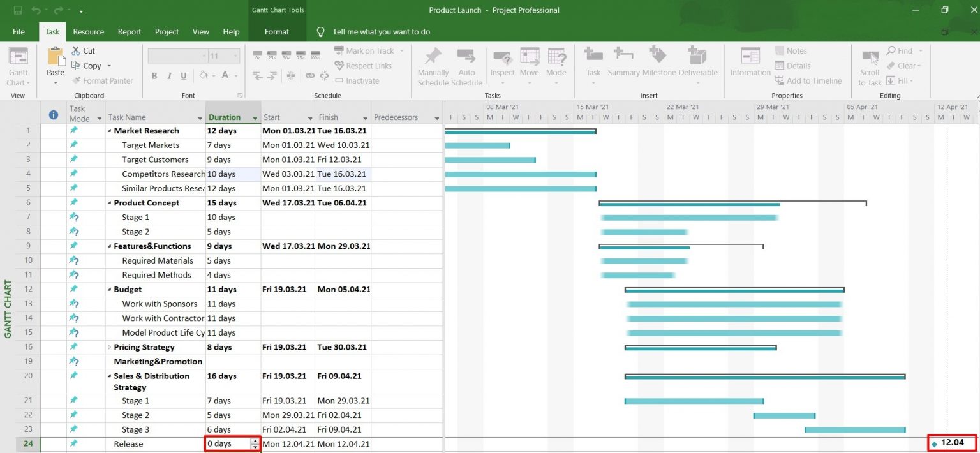Increase Release duration with the stepper

255,441
